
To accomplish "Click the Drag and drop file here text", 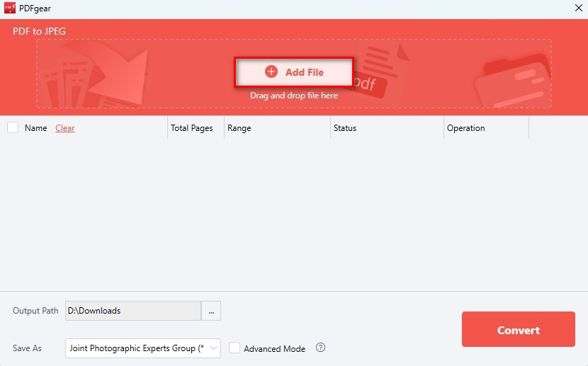I will [294, 96].
